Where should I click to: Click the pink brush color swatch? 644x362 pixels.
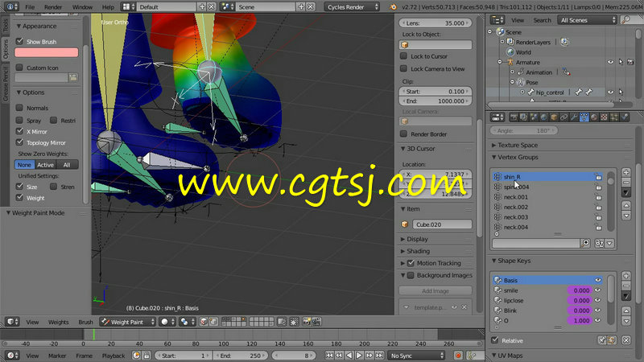[47, 52]
